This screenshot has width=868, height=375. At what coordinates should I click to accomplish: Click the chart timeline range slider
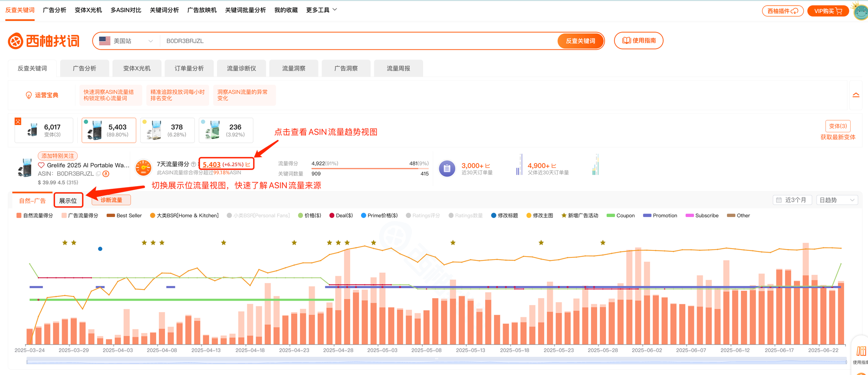tap(436, 361)
